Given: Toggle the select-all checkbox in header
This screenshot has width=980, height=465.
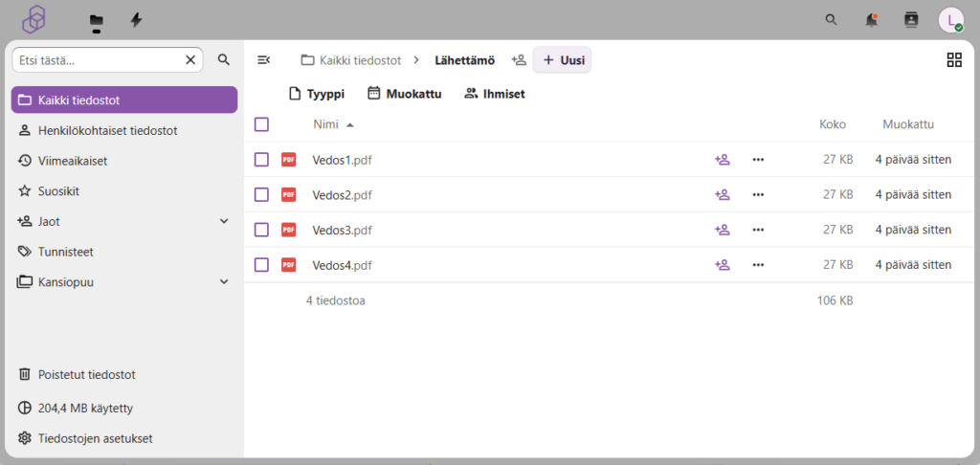Looking at the screenshot, I should (x=261, y=124).
